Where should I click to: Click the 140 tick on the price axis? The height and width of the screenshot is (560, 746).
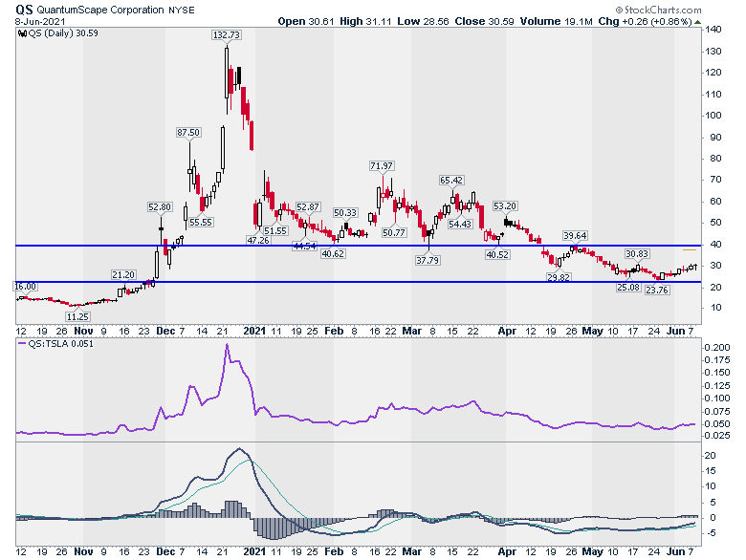point(713,30)
